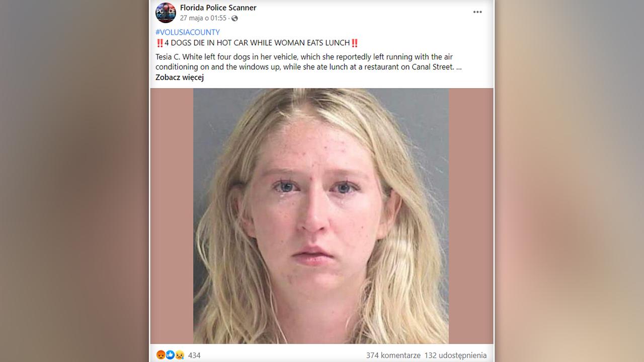This screenshot has width=644, height=362.
Task: Expand post with Zobacz więcej
Action: (180, 78)
